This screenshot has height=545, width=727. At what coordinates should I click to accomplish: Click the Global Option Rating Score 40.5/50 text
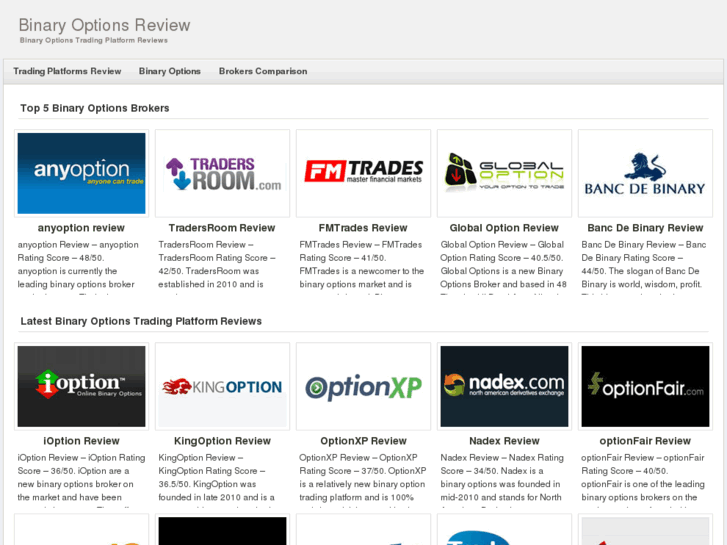pyautogui.click(x=504, y=264)
